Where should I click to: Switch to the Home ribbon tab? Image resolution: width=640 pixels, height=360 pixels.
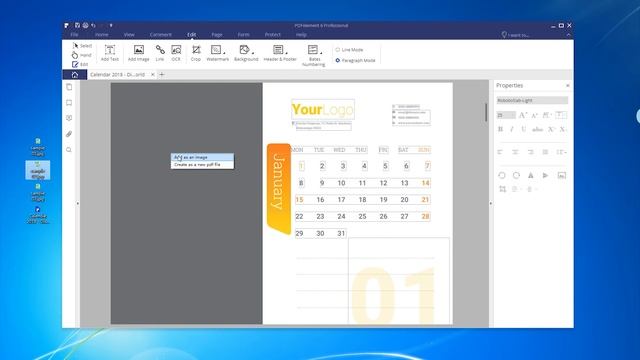[102, 35]
